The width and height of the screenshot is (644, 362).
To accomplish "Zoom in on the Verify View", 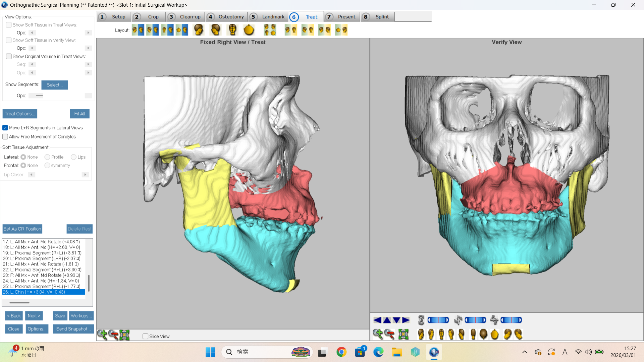I will coord(378,334).
